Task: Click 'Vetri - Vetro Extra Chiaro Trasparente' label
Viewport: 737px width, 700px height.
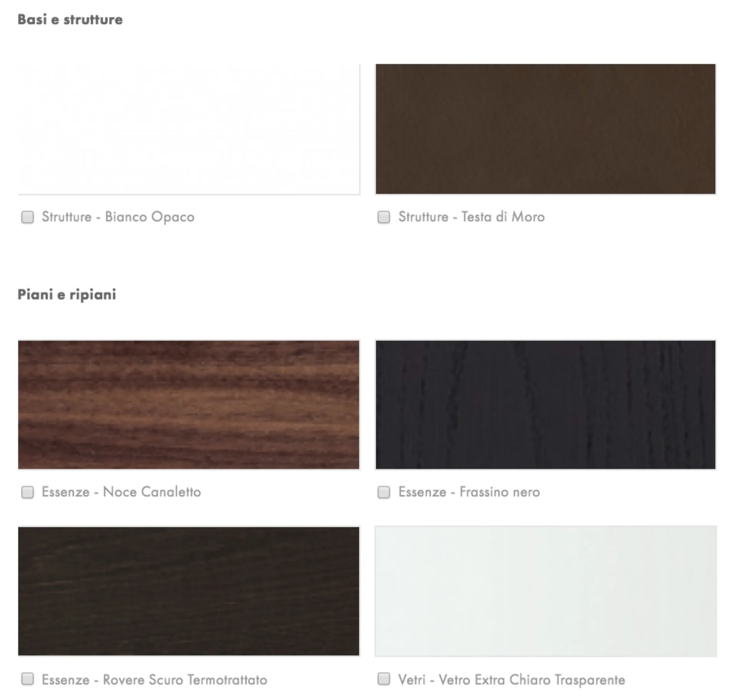Action: coord(512,680)
